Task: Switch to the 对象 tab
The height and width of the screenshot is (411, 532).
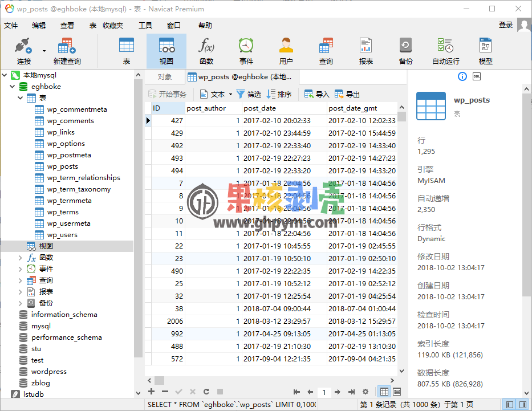Action: [165, 77]
